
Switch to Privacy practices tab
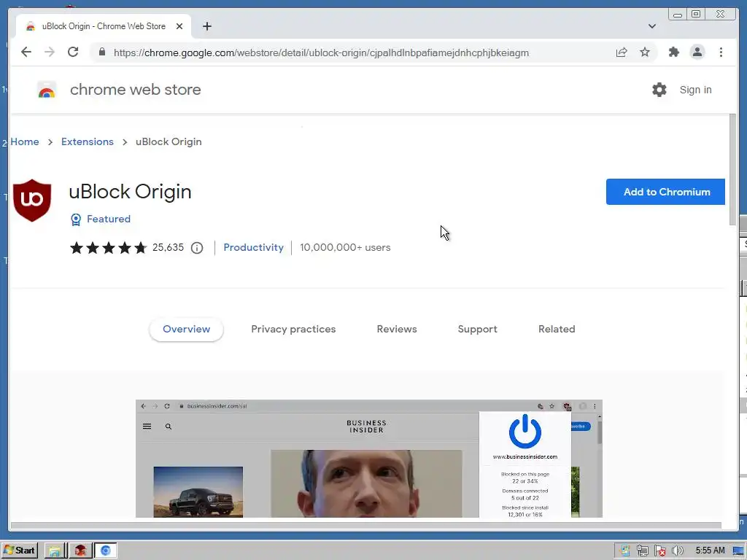(293, 329)
